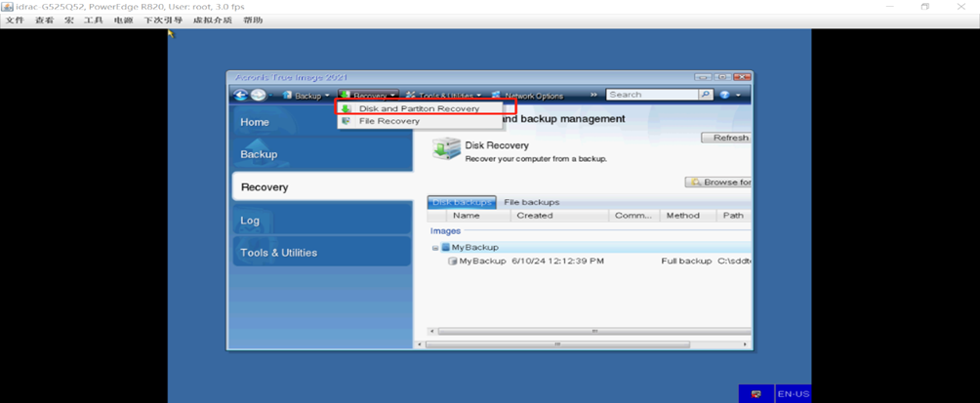Click the Path column header
This screenshot has width=980, height=403.
click(734, 216)
